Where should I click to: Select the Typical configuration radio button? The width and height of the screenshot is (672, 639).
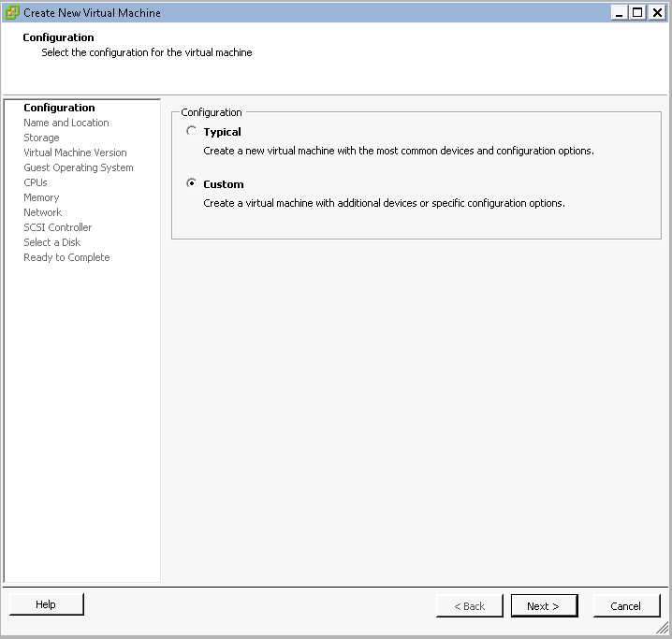(x=192, y=132)
